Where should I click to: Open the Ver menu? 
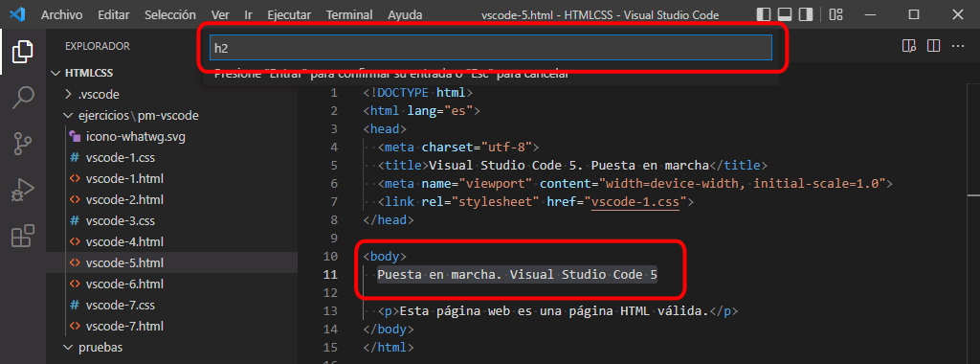point(220,14)
